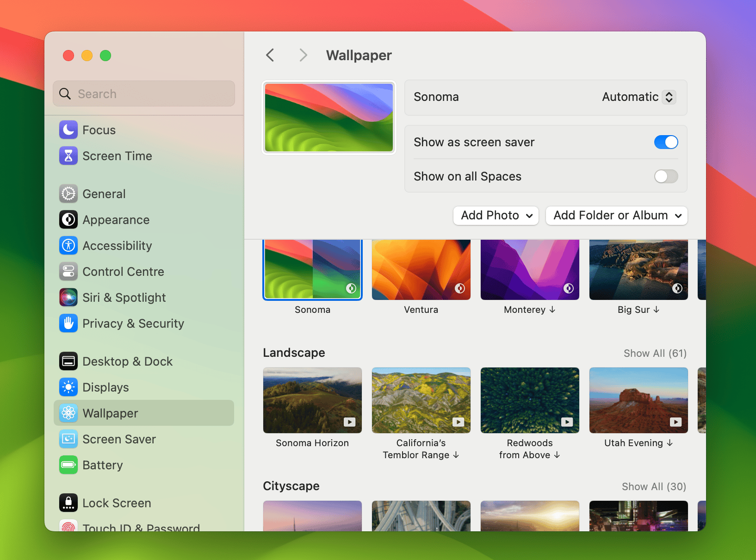Click the Sonoma label under thumbnail
This screenshot has width=756, height=560.
tap(313, 310)
